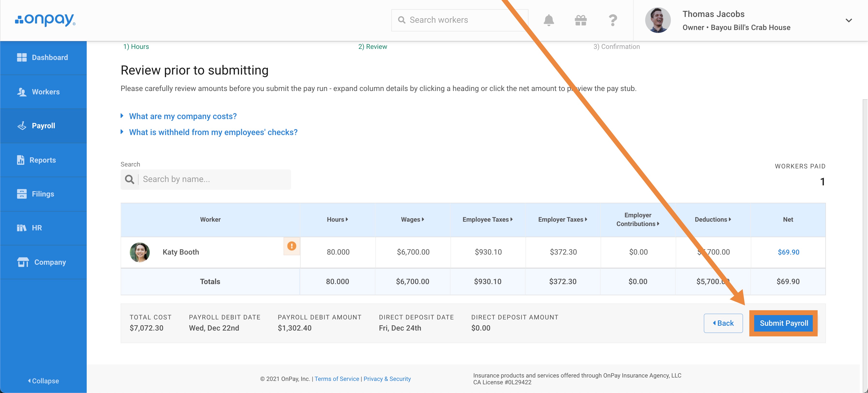The image size is (868, 393).
Task: Expand What are my company costs?
Action: [183, 116]
